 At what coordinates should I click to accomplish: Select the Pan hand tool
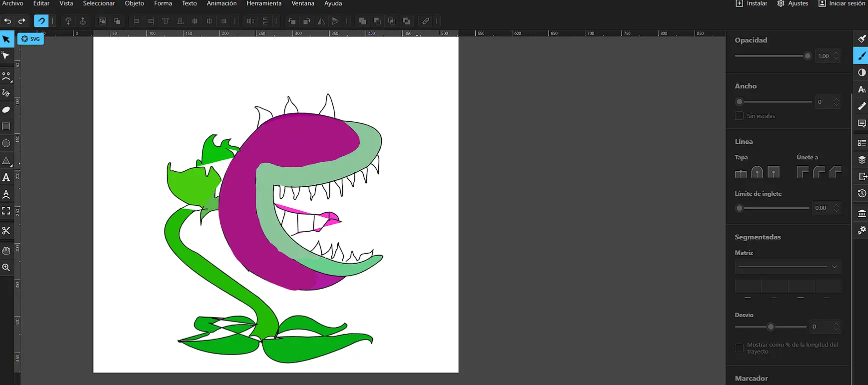coord(6,250)
